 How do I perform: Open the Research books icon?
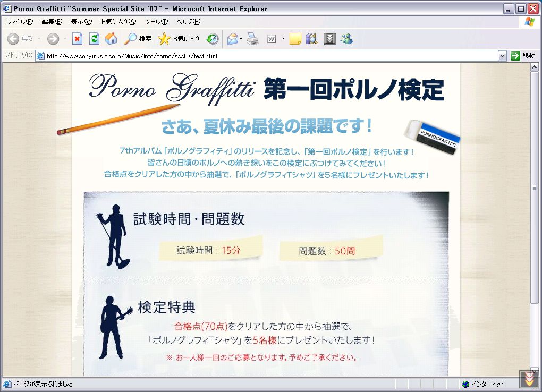tap(311, 39)
